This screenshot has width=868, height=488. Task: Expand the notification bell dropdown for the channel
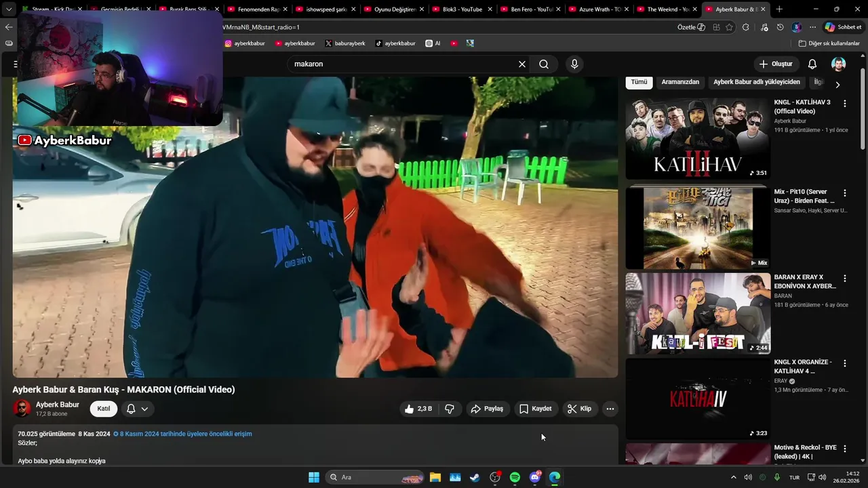coord(138,409)
